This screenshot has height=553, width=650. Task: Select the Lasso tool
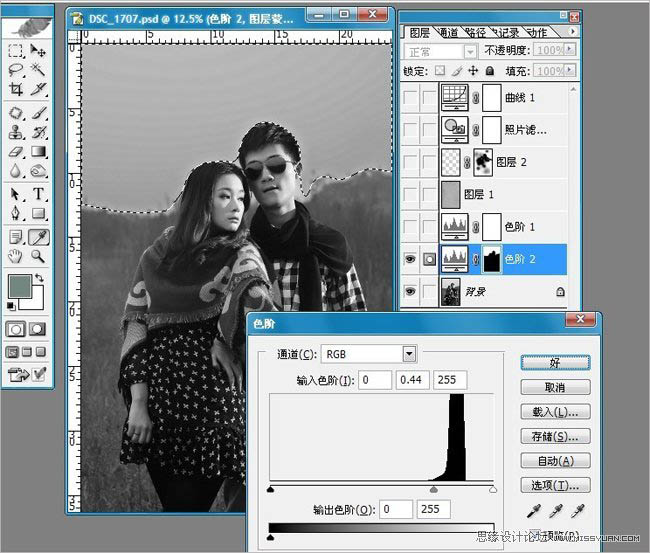point(16,70)
